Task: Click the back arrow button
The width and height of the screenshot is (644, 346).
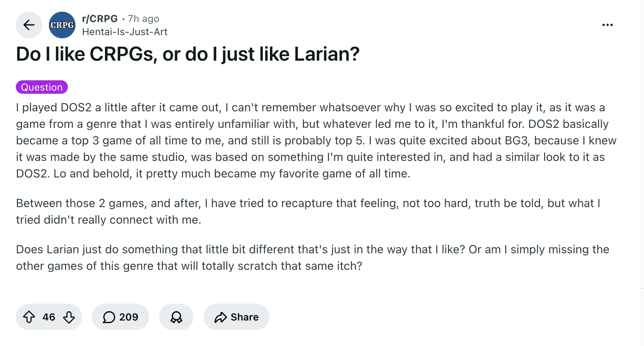Action: (x=29, y=25)
